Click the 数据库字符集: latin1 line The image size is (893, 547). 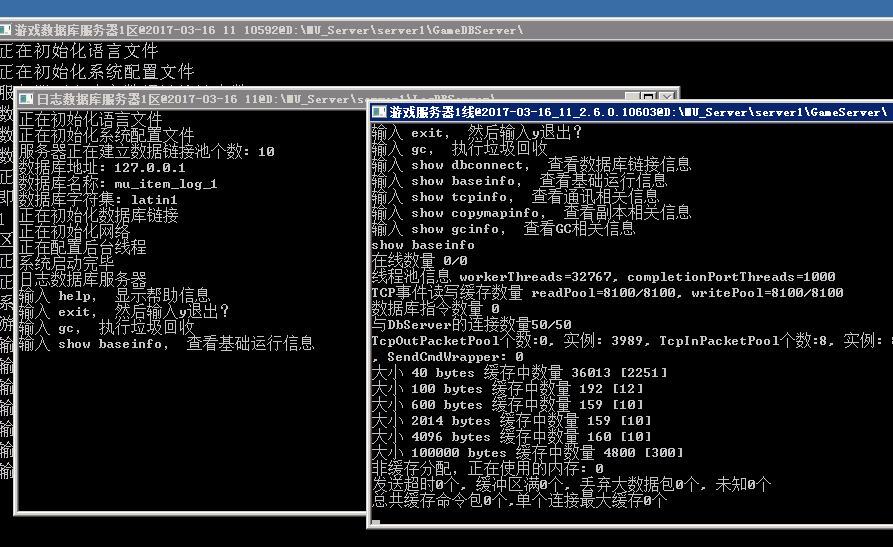click(x=98, y=200)
